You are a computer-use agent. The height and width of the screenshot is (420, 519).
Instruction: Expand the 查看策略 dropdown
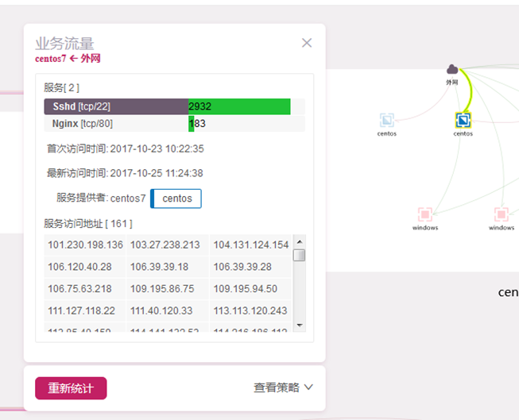(283, 387)
